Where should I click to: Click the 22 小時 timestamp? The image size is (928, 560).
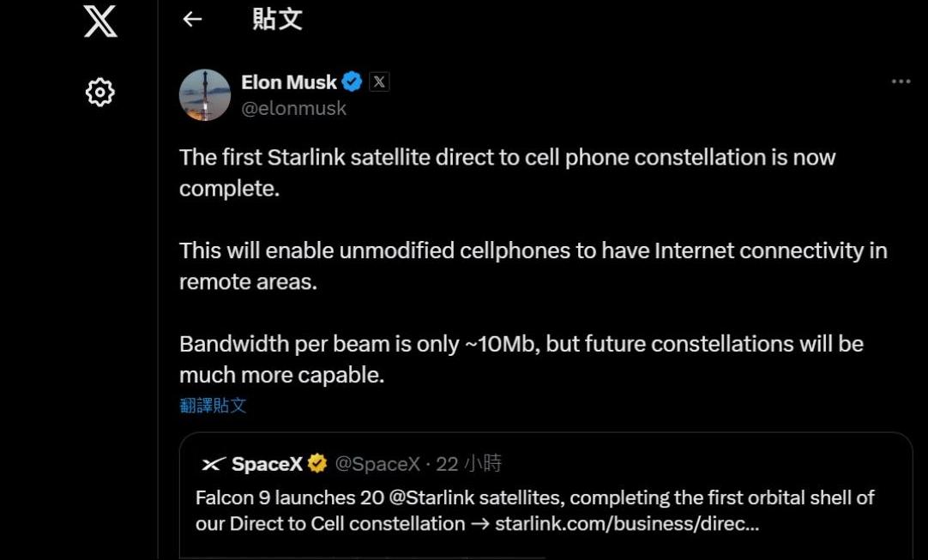pyautogui.click(x=469, y=464)
